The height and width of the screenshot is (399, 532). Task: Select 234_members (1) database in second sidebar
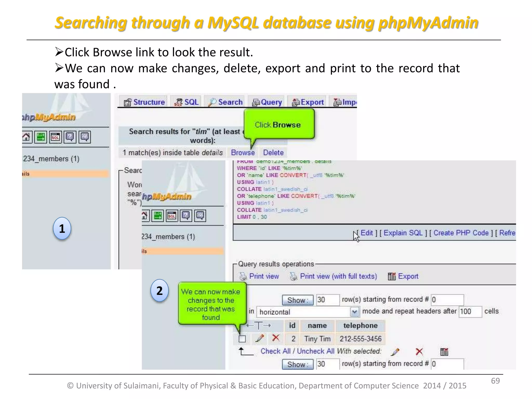point(168,237)
